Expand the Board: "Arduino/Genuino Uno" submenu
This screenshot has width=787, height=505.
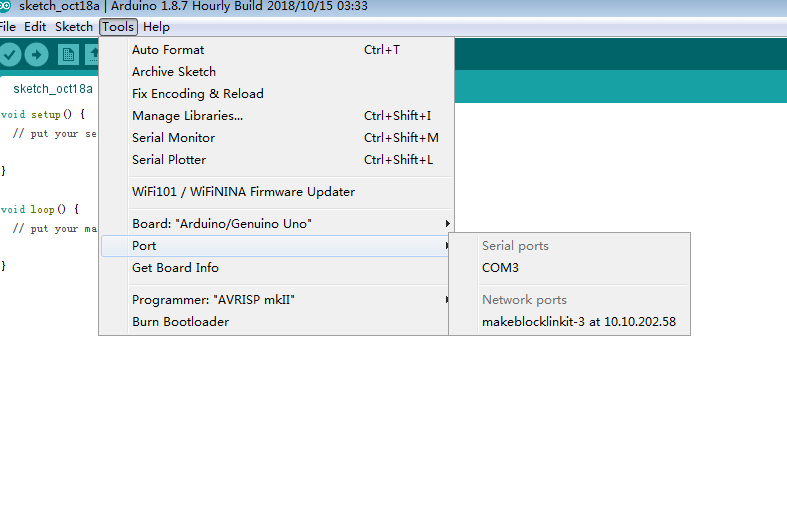click(x=277, y=224)
